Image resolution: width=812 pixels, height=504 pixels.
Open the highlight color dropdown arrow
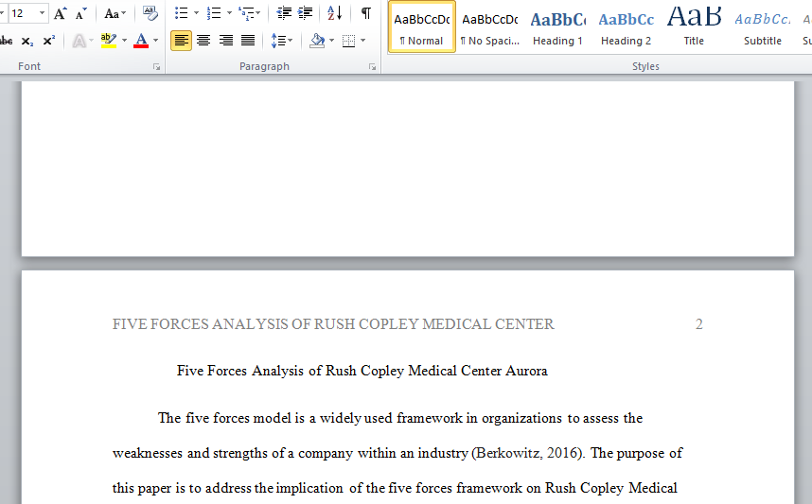(124, 41)
